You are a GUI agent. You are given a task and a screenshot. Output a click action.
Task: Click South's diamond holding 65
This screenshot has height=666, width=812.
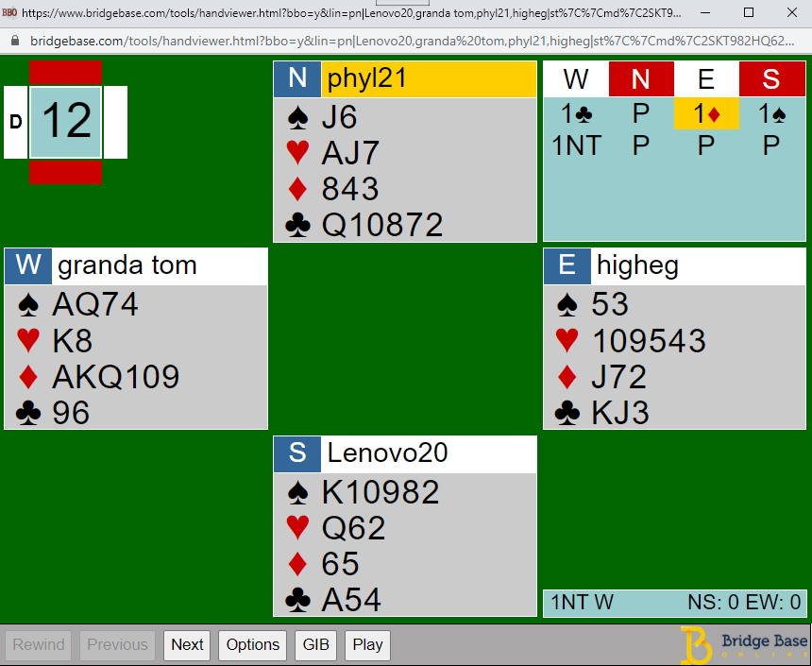coord(340,564)
